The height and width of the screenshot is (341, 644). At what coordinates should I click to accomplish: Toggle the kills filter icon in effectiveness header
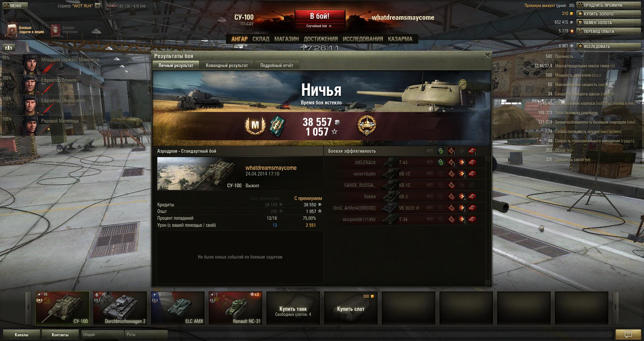472,151
